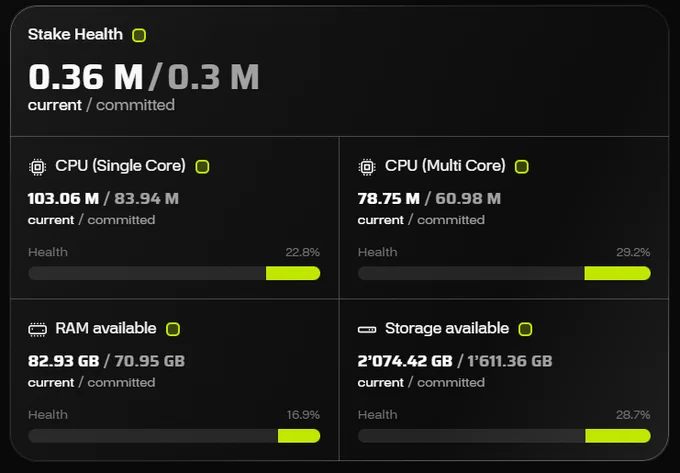
Task: Click the CPU Single Core health bar
Action: pyautogui.click(x=174, y=273)
